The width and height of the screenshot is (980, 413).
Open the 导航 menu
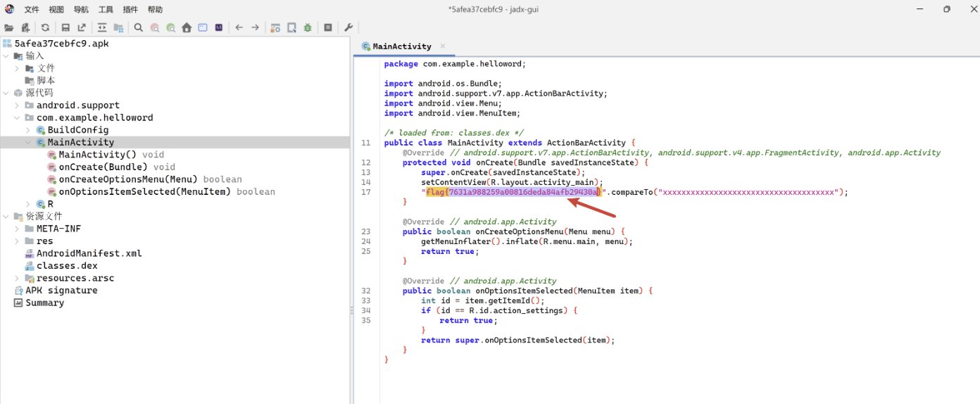coord(81,9)
